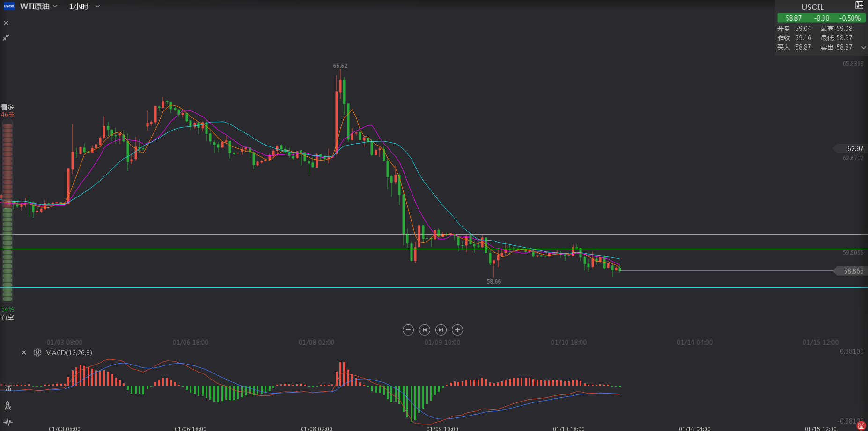The width and height of the screenshot is (868, 431).
Task: Click the red icon in the bottom-right corner
Action: point(861,425)
